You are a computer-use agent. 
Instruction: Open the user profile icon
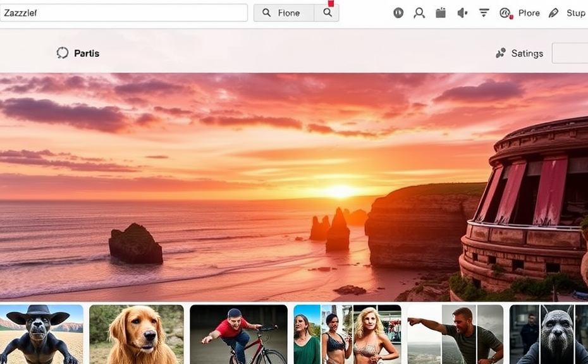coord(419,13)
